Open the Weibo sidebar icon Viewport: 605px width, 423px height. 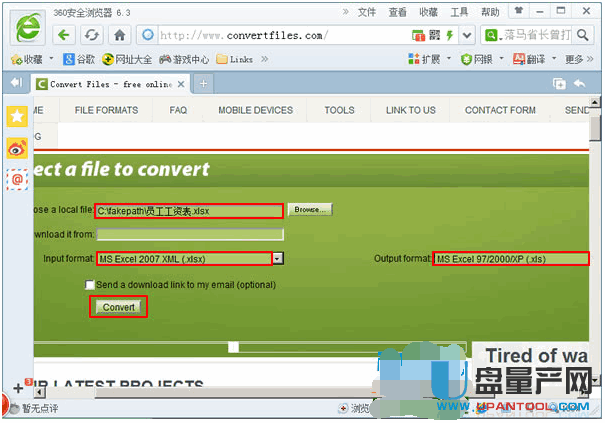pos(17,147)
